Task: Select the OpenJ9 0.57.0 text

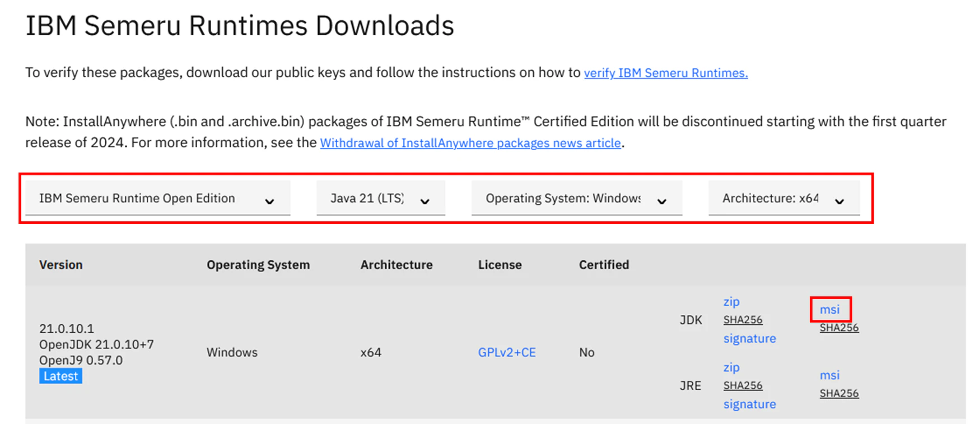Action: click(81, 360)
